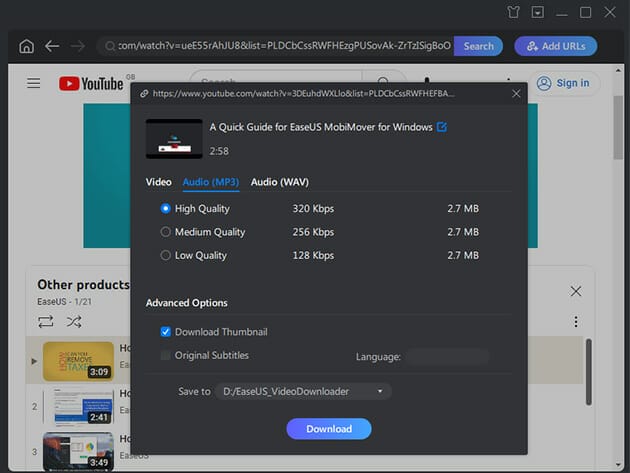Go back with the left arrow icon
The image size is (630, 473).
[x=52, y=46]
